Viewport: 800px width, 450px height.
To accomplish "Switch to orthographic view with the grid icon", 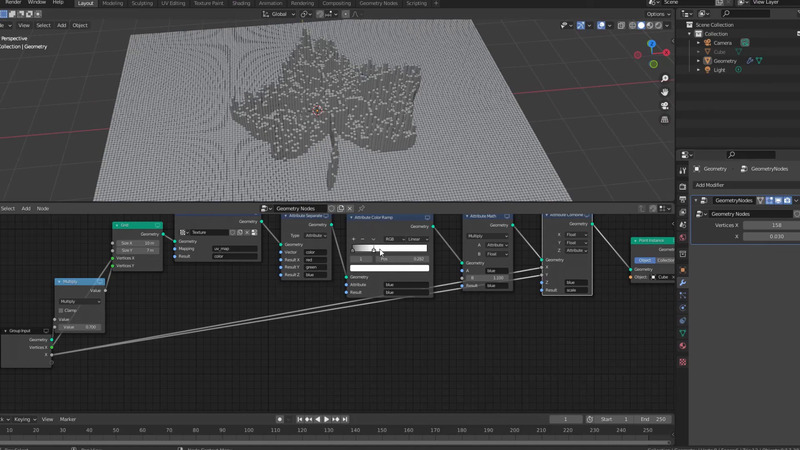I will point(665,120).
